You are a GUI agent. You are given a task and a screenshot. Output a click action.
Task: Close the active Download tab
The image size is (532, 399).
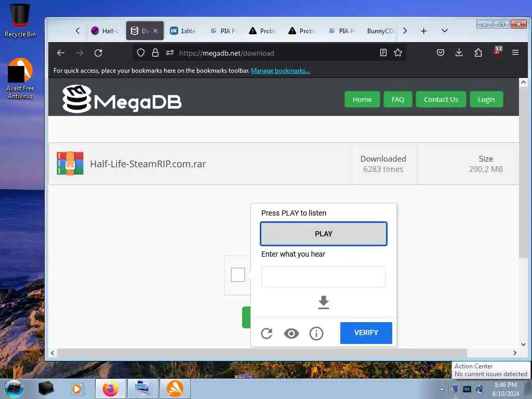[x=155, y=31]
